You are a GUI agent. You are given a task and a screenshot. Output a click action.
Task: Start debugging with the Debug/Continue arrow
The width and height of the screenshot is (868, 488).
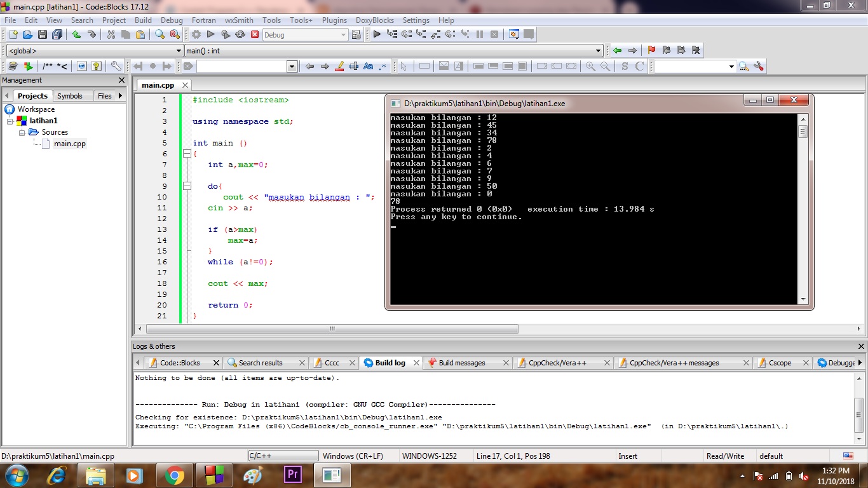pyautogui.click(x=377, y=34)
